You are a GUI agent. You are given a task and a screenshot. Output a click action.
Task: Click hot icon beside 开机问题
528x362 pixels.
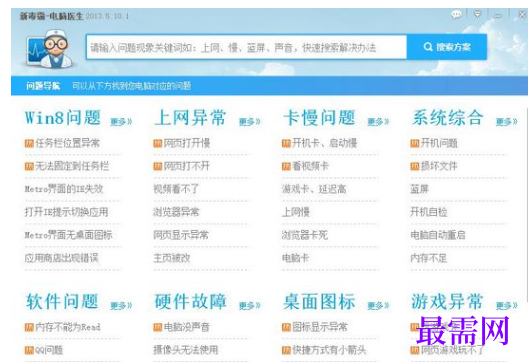click(x=415, y=143)
